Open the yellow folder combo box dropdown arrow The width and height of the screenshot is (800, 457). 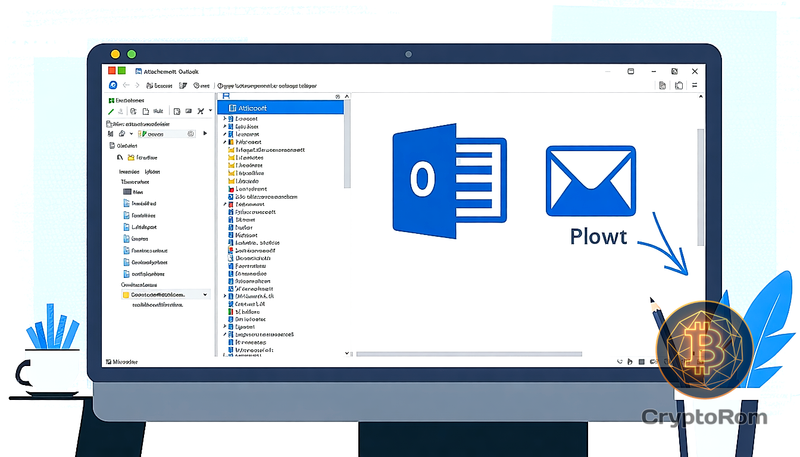click(x=205, y=295)
